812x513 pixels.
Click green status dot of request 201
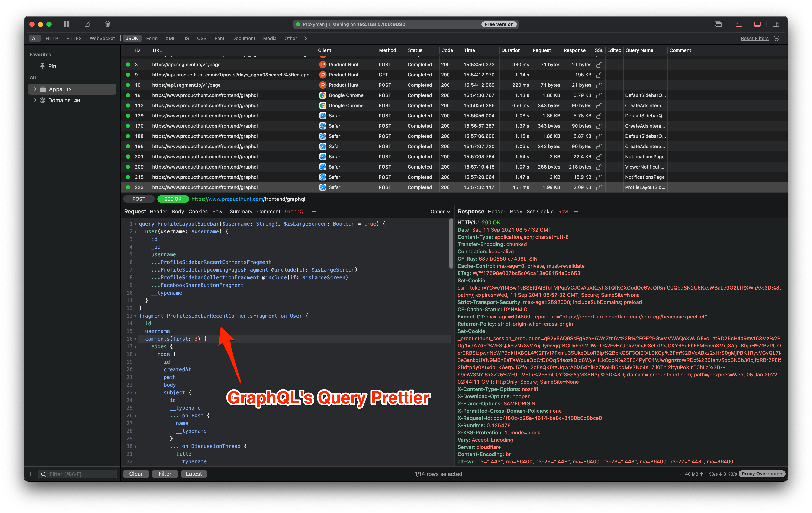(x=128, y=157)
